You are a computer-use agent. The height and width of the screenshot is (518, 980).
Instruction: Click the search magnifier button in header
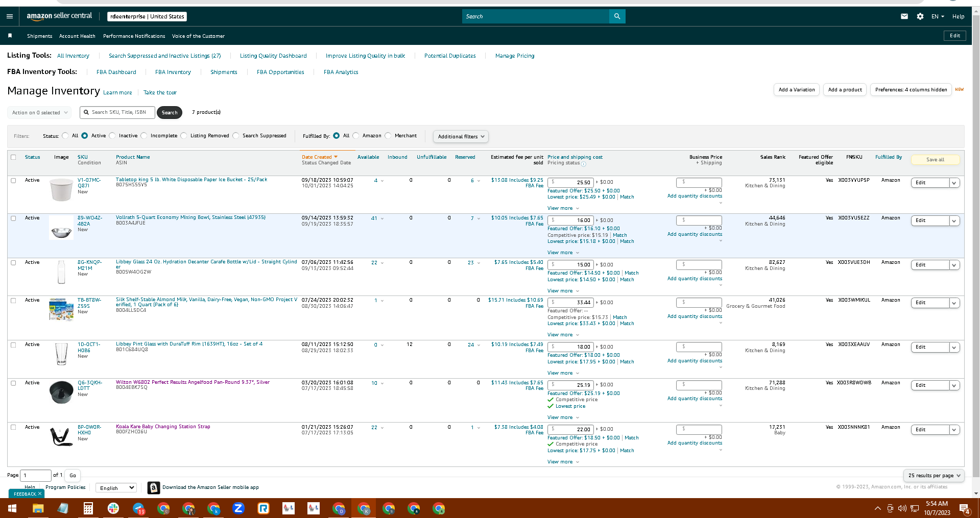tap(617, 16)
